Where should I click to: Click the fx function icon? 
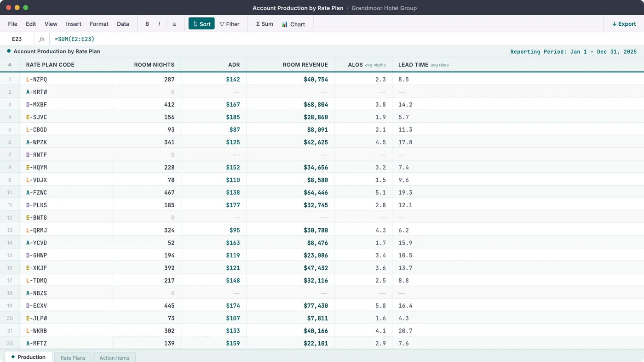tap(42, 39)
